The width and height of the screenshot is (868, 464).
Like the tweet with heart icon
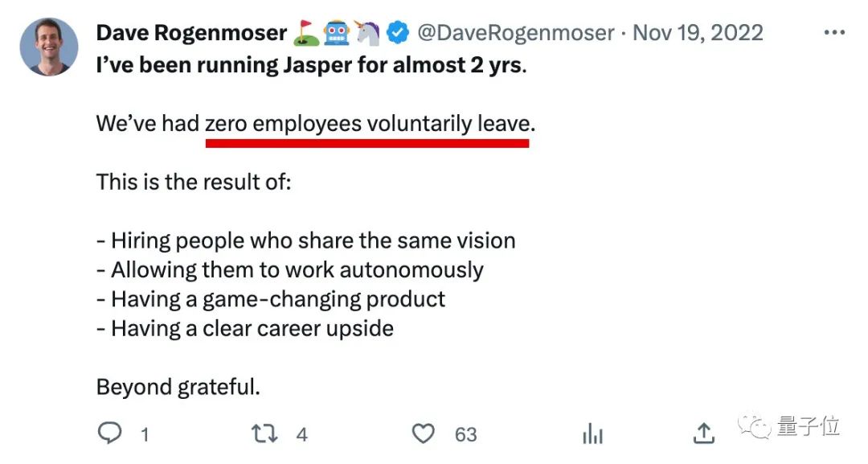(x=424, y=433)
